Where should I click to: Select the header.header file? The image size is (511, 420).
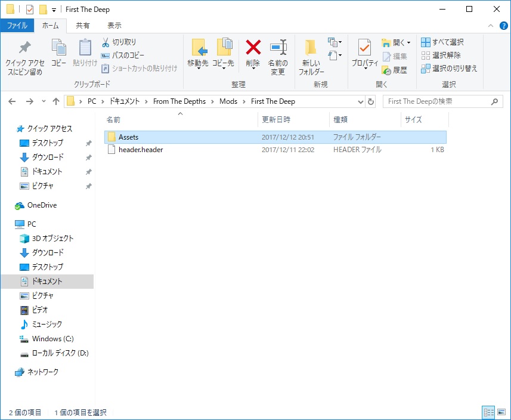140,150
